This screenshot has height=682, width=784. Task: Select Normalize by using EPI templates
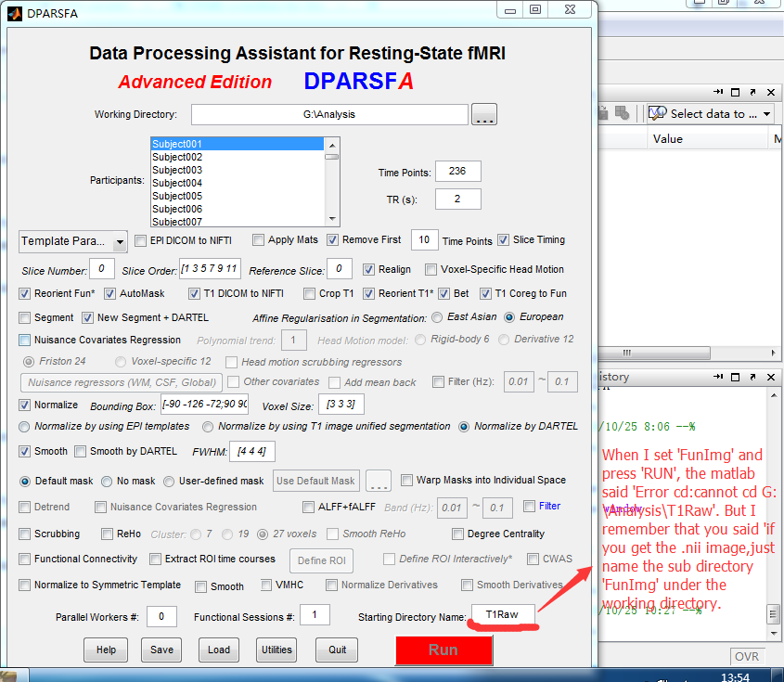[24, 427]
